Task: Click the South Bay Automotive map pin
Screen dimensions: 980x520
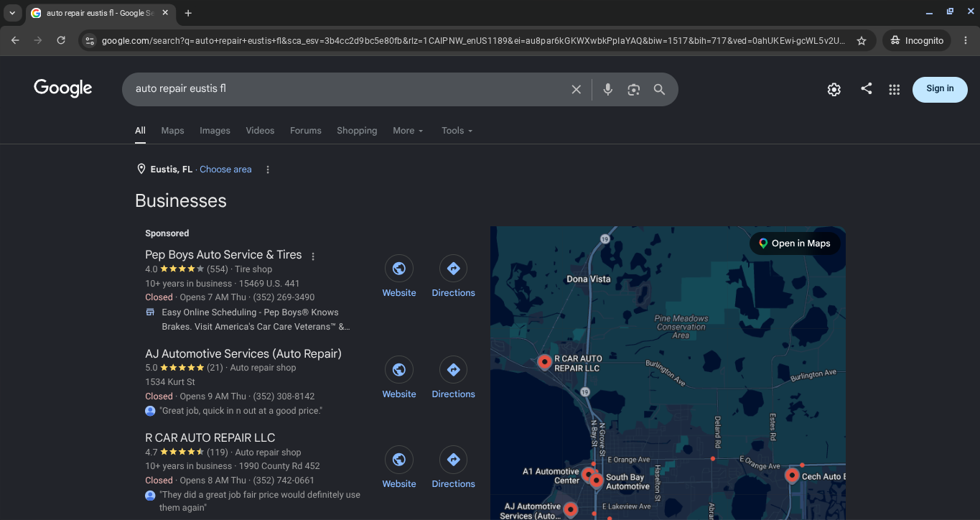Action: click(597, 480)
